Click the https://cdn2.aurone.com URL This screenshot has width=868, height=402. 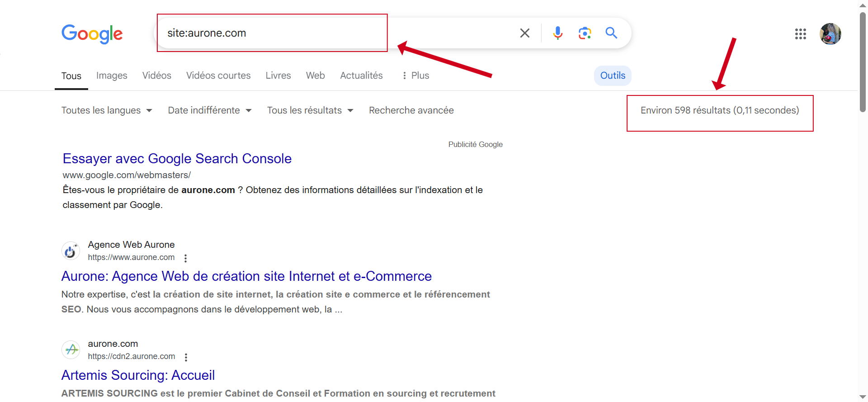click(x=132, y=356)
